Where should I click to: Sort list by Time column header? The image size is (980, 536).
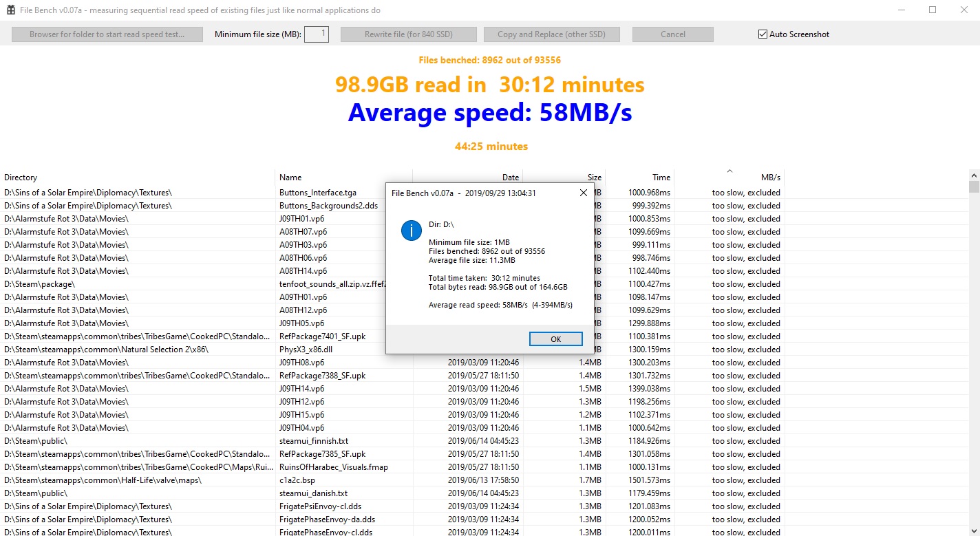pyautogui.click(x=640, y=178)
